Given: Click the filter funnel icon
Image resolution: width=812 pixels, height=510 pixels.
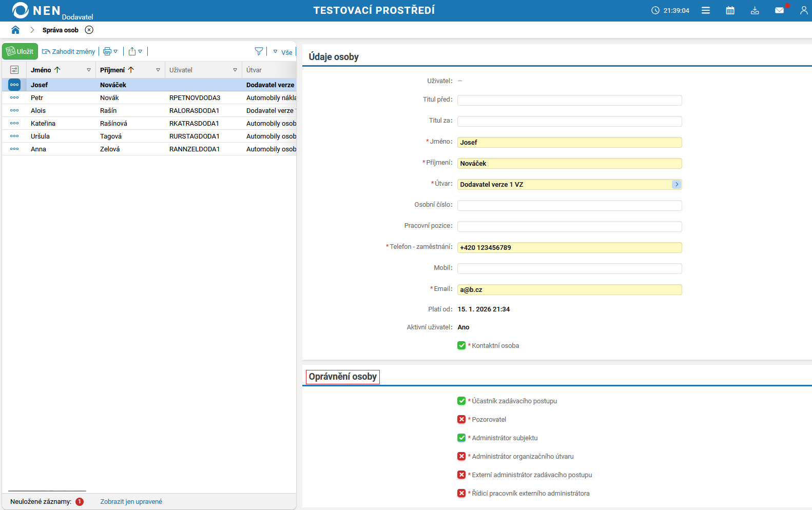Looking at the screenshot, I should pos(259,51).
